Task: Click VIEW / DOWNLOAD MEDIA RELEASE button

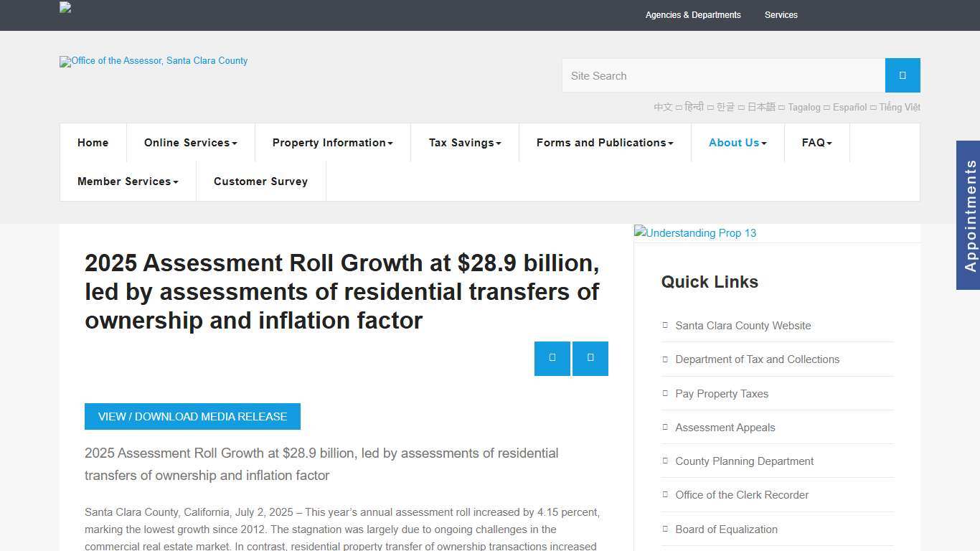Action: click(x=192, y=416)
